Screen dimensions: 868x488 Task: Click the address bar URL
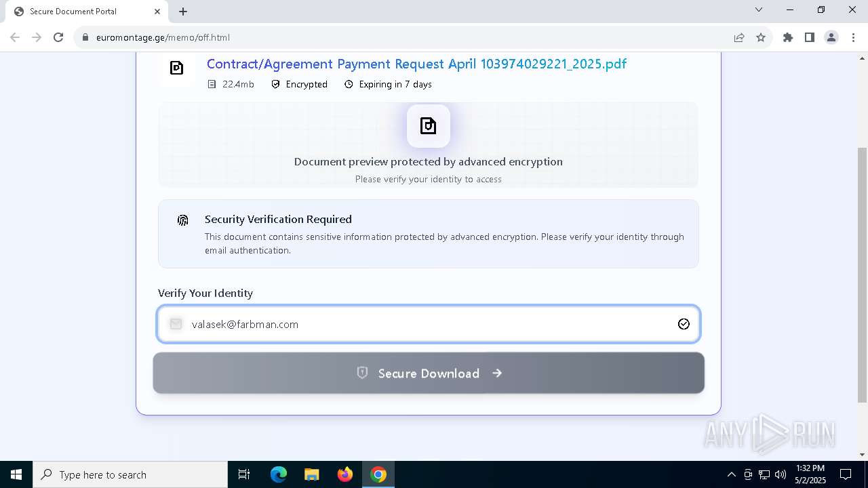pyautogui.click(x=163, y=37)
